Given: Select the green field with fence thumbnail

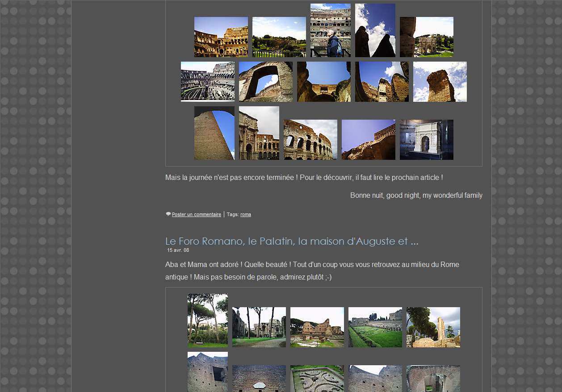Looking at the screenshot, I should 279,37.
